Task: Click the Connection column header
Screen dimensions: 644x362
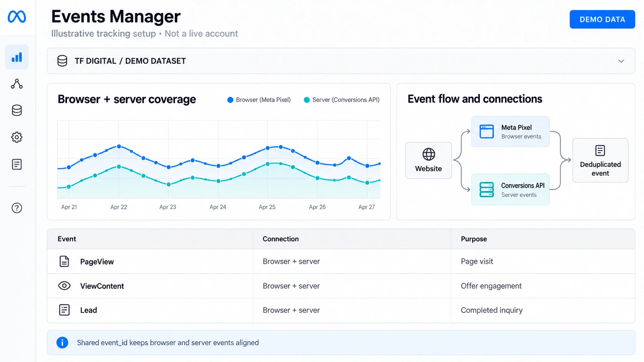Action: 281,239
